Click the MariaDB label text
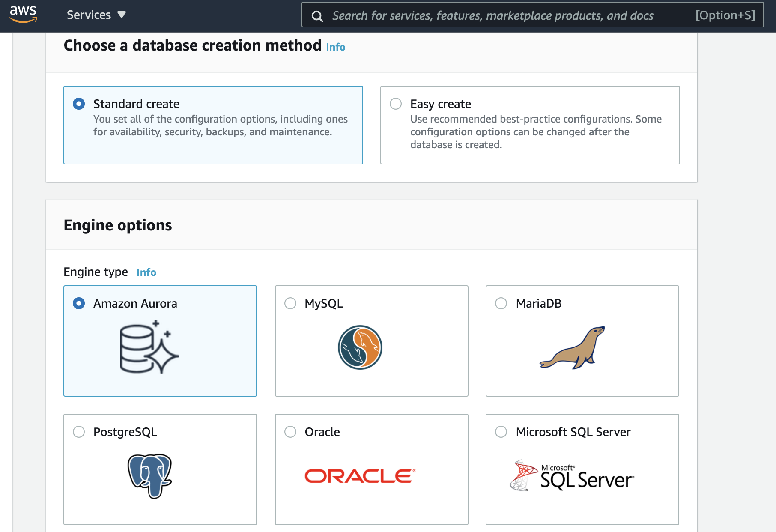 click(539, 304)
